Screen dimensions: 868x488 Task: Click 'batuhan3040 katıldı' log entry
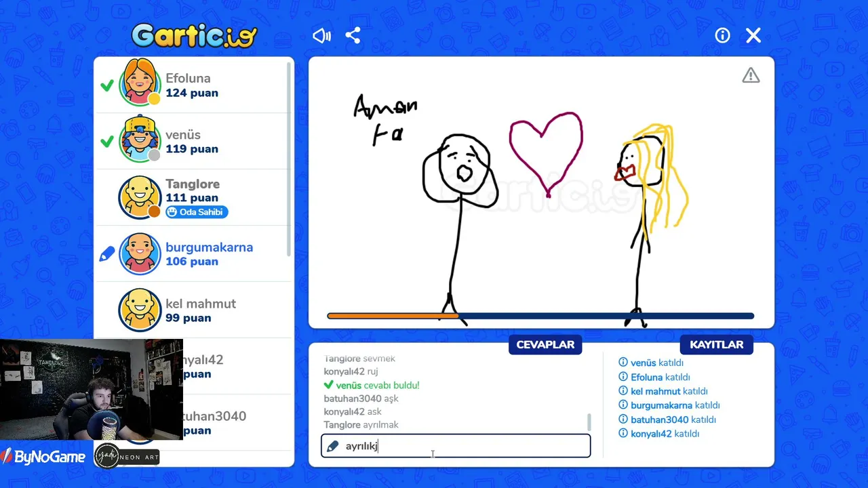[667, 420]
